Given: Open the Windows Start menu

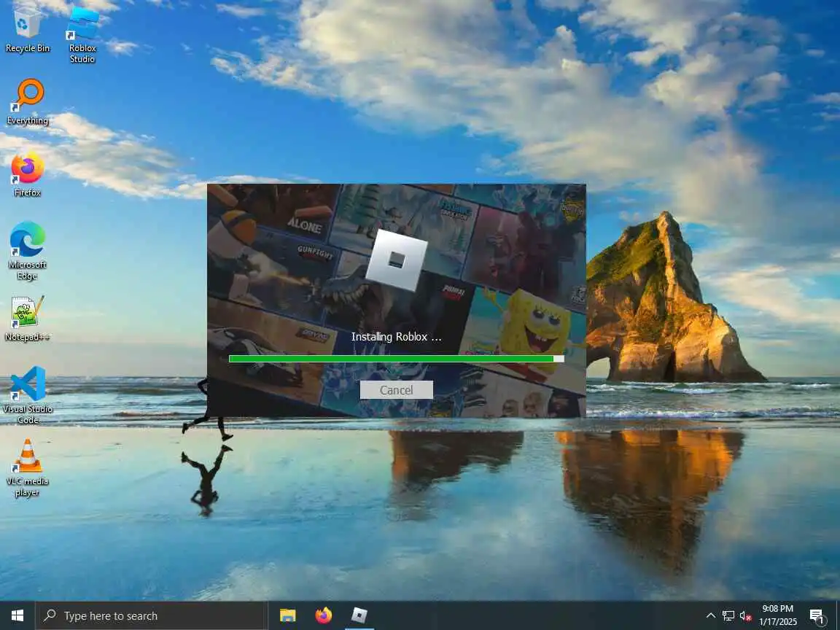Looking at the screenshot, I should point(17,615).
